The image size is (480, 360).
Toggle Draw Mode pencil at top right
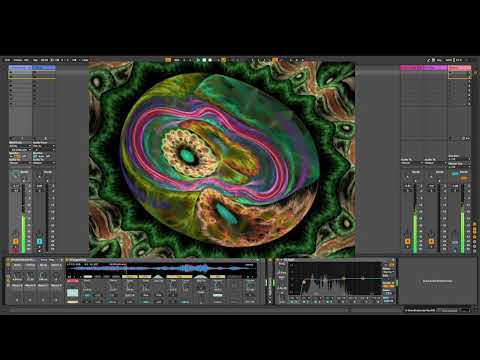click(x=429, y=60)
